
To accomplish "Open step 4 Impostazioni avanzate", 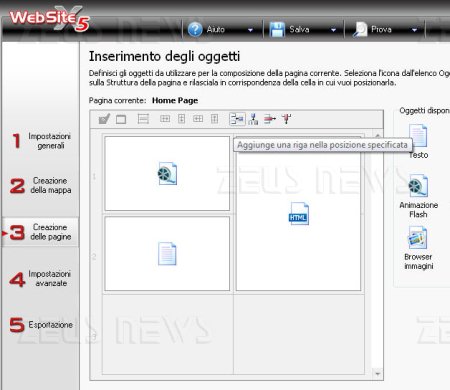I will click(41, 279).
